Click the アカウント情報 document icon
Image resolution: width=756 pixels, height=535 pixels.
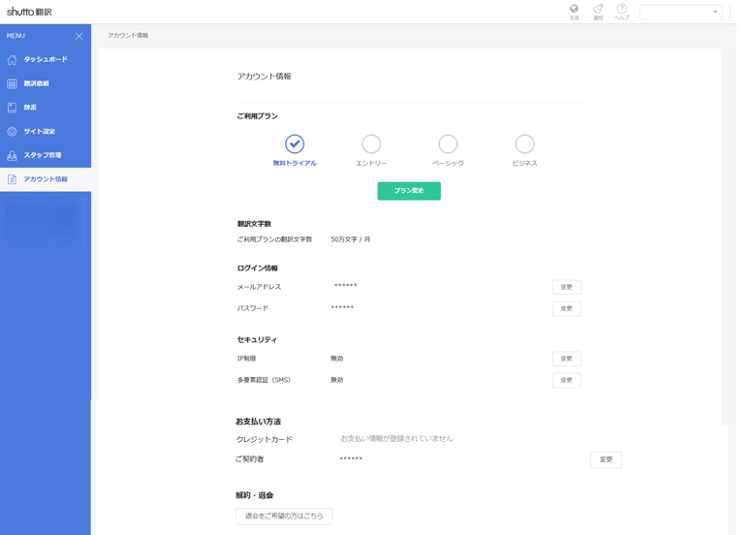pyautogui.click(x=12, y=179)
